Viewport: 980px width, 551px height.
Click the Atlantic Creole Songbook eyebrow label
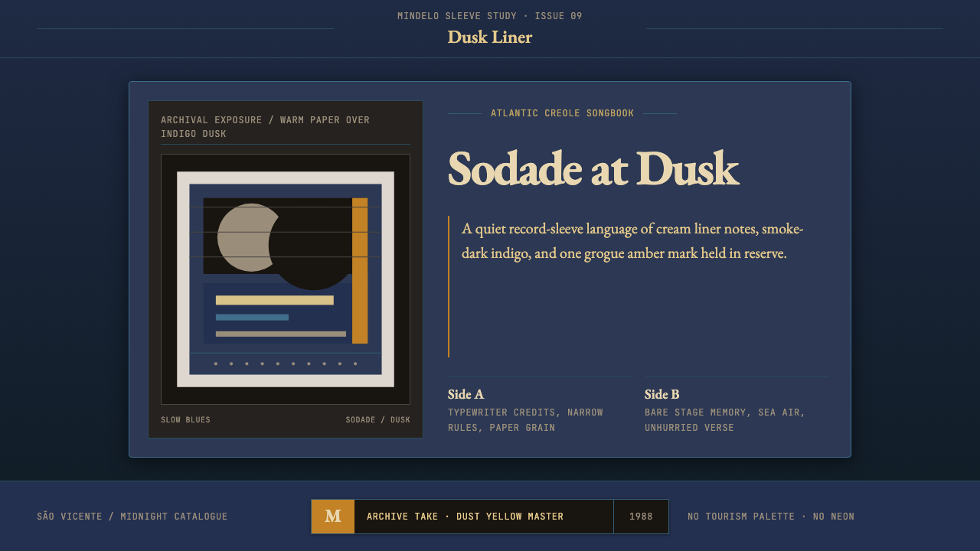pos(563,113)
